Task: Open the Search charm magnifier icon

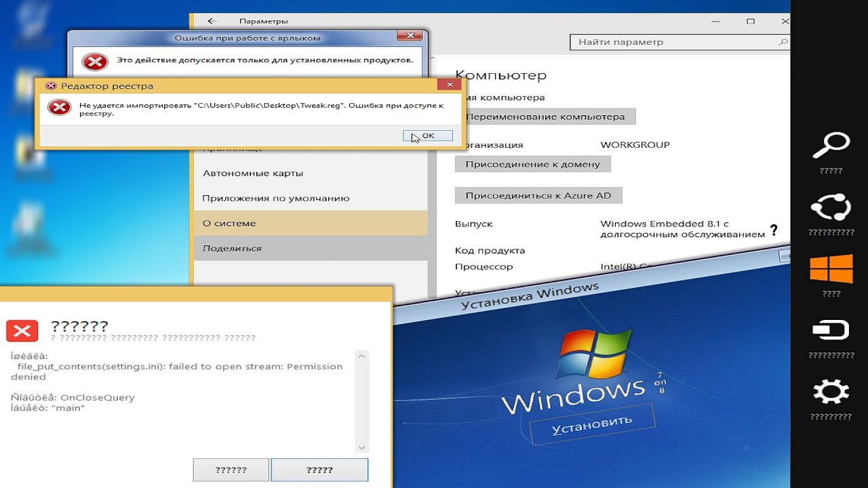Action: tap(831, 145)
